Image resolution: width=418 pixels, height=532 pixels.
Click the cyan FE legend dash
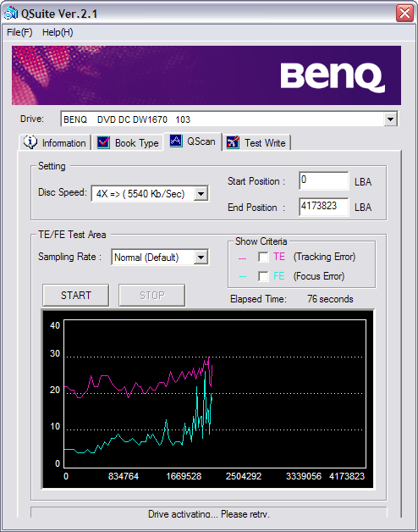point(242,276)
